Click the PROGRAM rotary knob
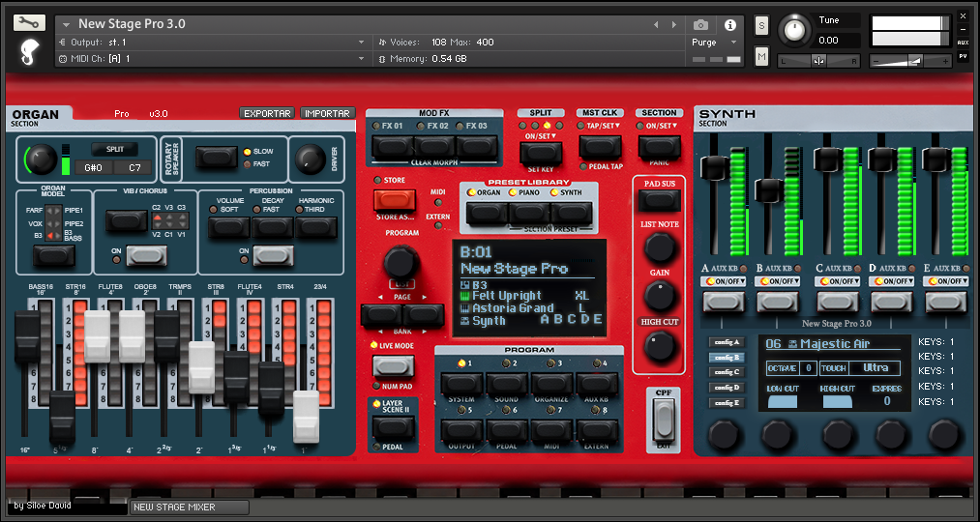Screen dimensions: 980x522 401,262
